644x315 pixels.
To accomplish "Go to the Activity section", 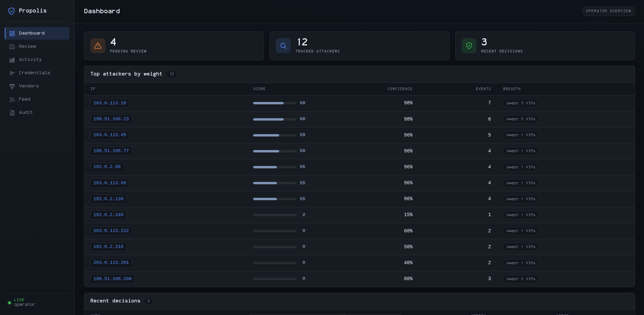I will pos(37,60).
